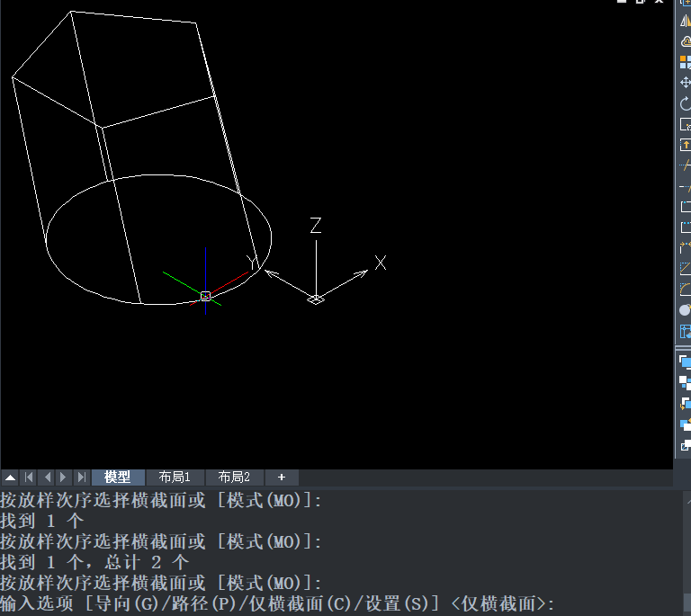Viewport: 691px width, 616px height.
Task: Click the Bring Above Objects icon
Action: pos(686,404)
